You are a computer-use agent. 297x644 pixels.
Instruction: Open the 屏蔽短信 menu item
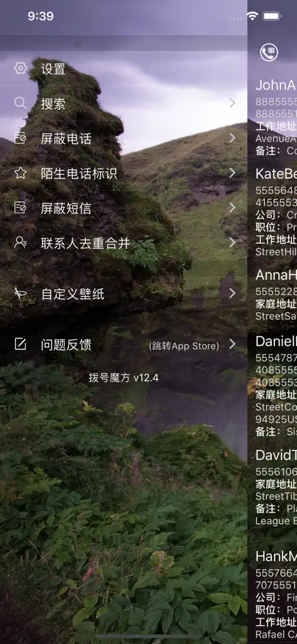[123, 208]
